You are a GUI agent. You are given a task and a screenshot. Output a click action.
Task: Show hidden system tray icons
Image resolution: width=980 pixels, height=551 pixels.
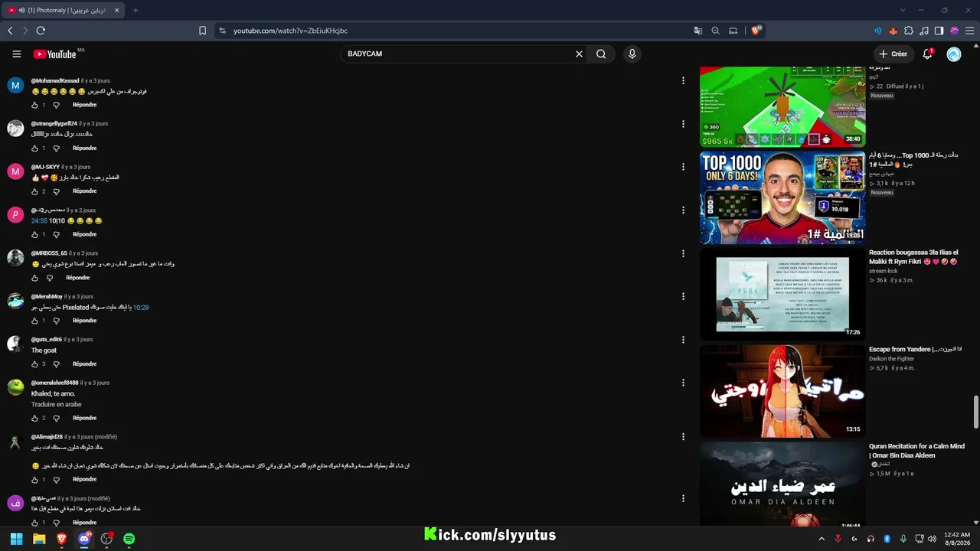pos(821,539)
